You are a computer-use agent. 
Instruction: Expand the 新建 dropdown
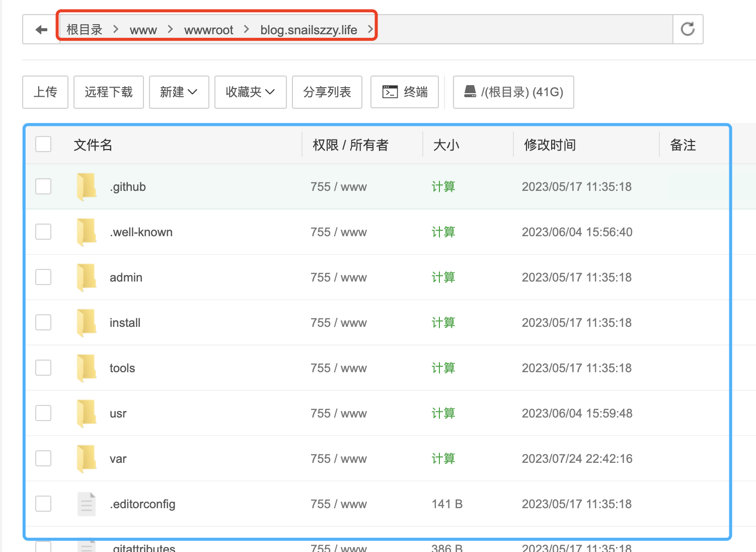(x=179, y=92)
